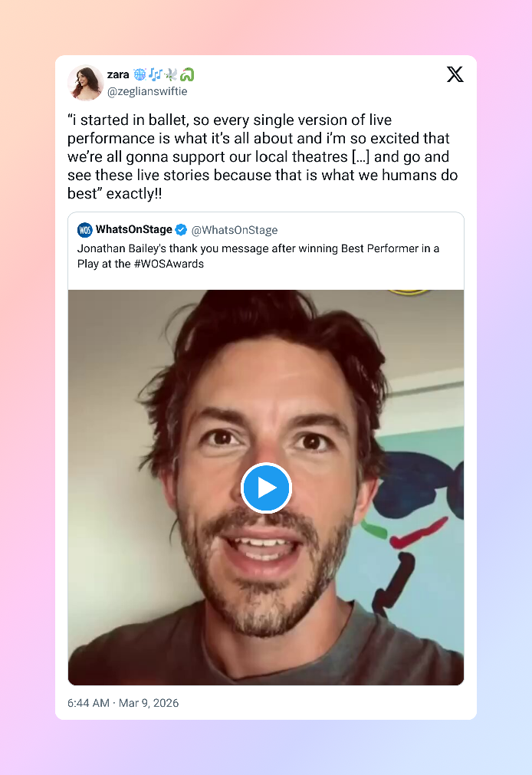The width and height of the screenshot is (532, 775).
Task: Open zara's profile picture
Action: tap(85, 83)
